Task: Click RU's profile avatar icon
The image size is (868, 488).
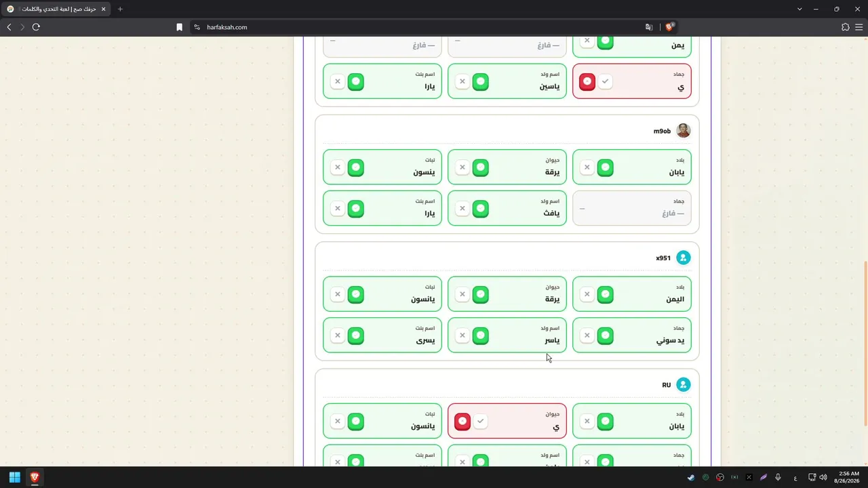Action: (684, 385)
